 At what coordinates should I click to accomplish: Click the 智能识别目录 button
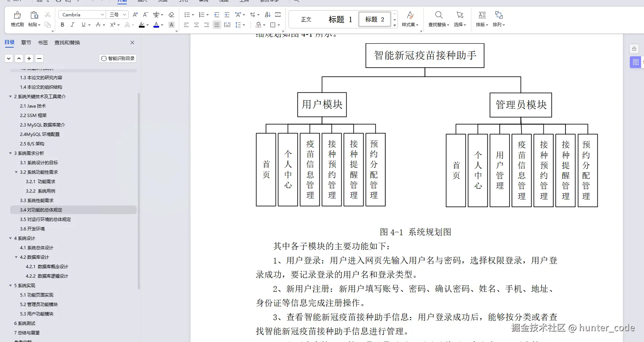tap(118, 59)
